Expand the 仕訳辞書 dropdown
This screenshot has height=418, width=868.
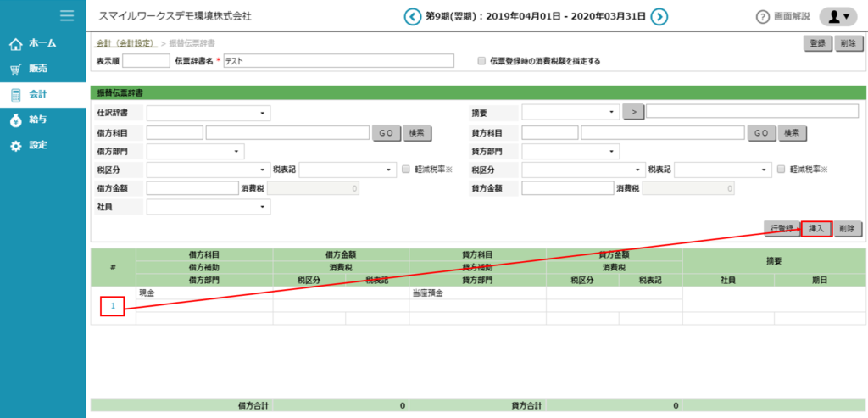click(x=208, y=113)
